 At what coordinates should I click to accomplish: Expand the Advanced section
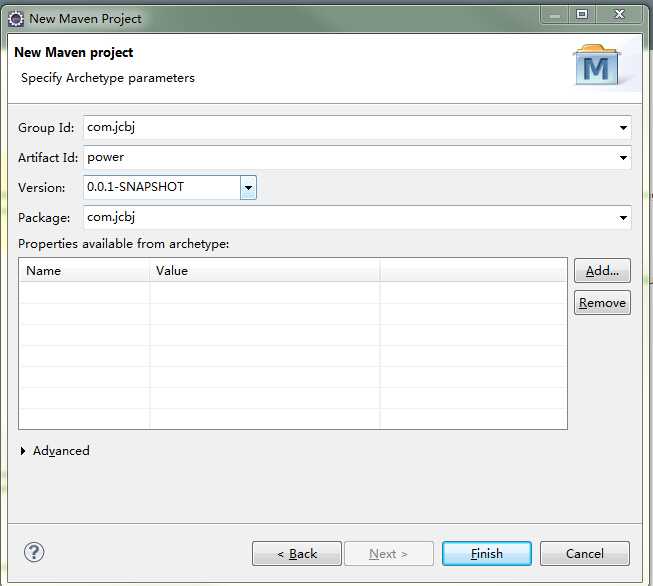(x=23, y=451)
